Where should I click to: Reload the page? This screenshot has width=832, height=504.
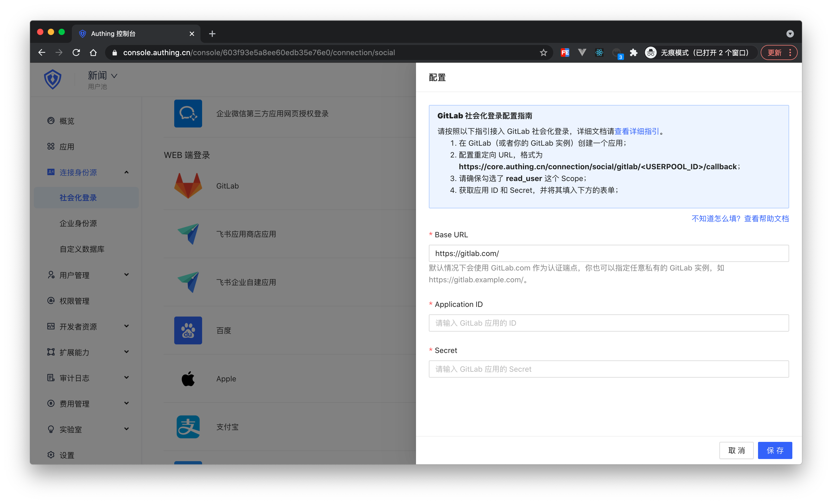(76, 53)
